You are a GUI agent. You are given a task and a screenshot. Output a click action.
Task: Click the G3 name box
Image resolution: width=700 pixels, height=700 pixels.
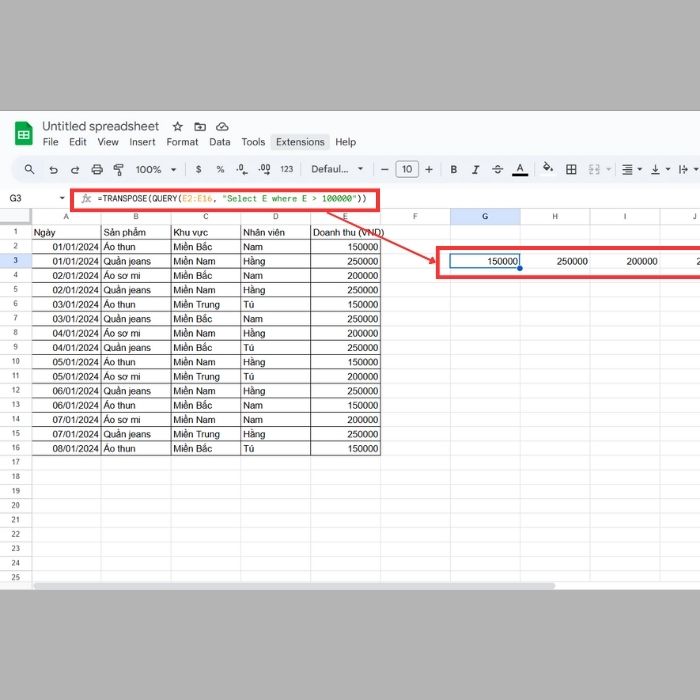coord(16,198)
